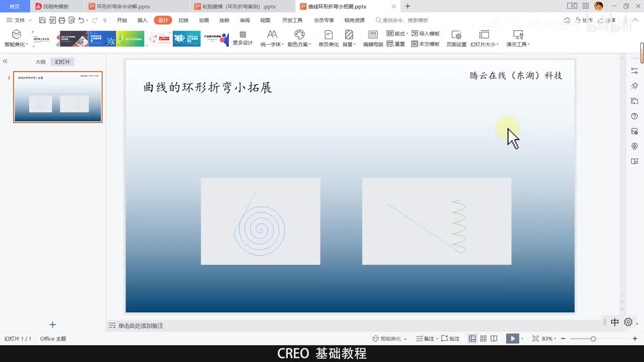Click the Save icon in quick access toolbar
644x362 pixels.
pyautogui.click(x=42, y=20)
